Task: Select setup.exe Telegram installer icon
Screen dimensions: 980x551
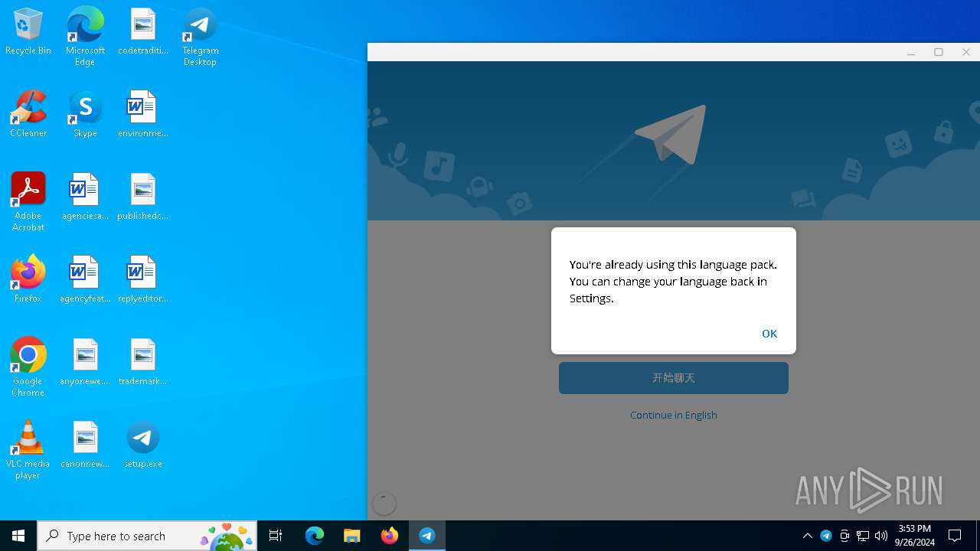Action: tap(142, 445)
